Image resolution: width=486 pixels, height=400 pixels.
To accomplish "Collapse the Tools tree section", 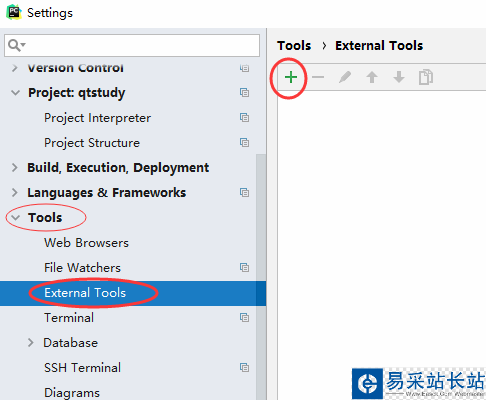I will (x=15, y=218).
